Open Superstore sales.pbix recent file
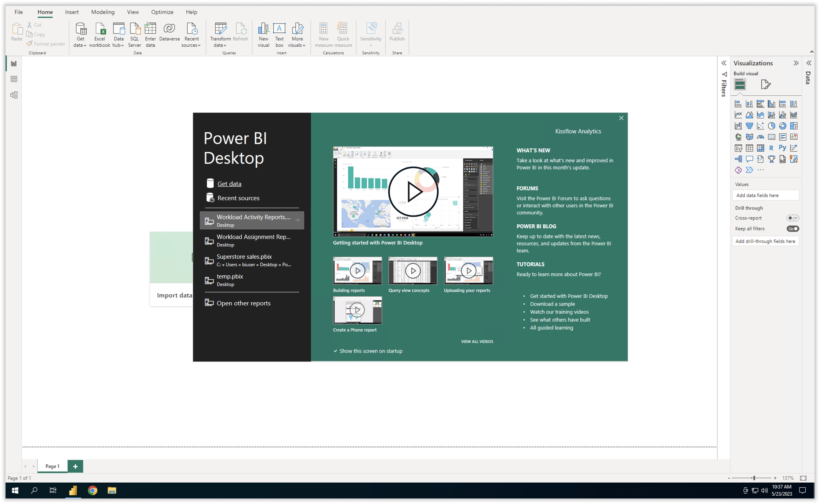820x504 pixels. [252, 260]
